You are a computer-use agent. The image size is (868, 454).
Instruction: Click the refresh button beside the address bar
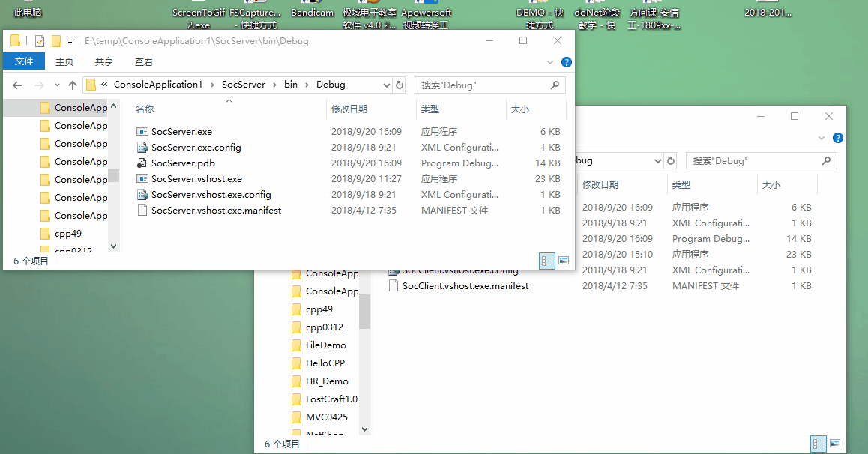400,85
